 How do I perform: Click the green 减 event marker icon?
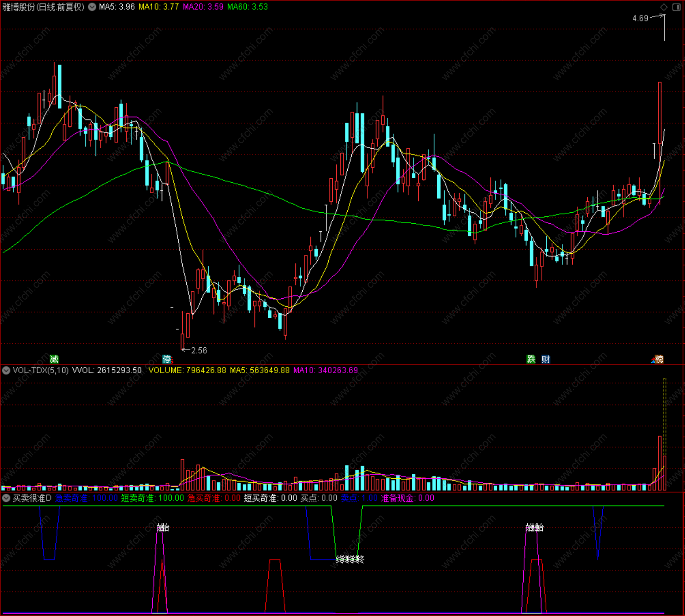click(54, 359)
